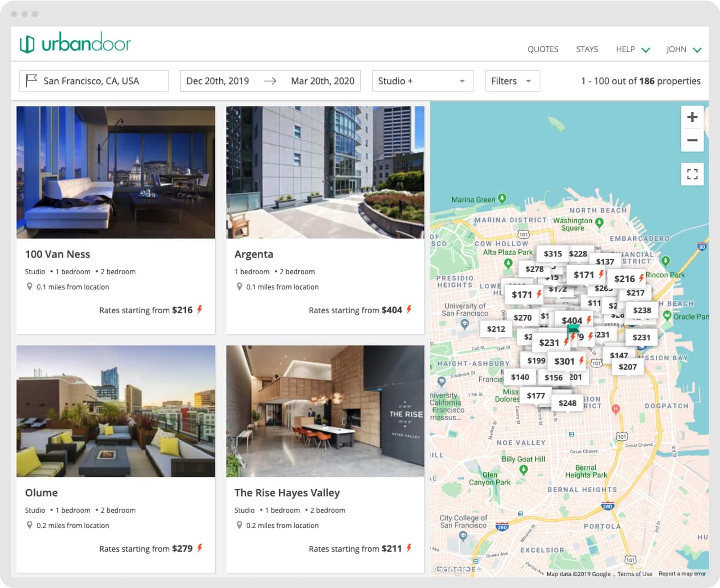
Task: Click the lightning bolt next to Argenta rate
Action: click(409, 310)
